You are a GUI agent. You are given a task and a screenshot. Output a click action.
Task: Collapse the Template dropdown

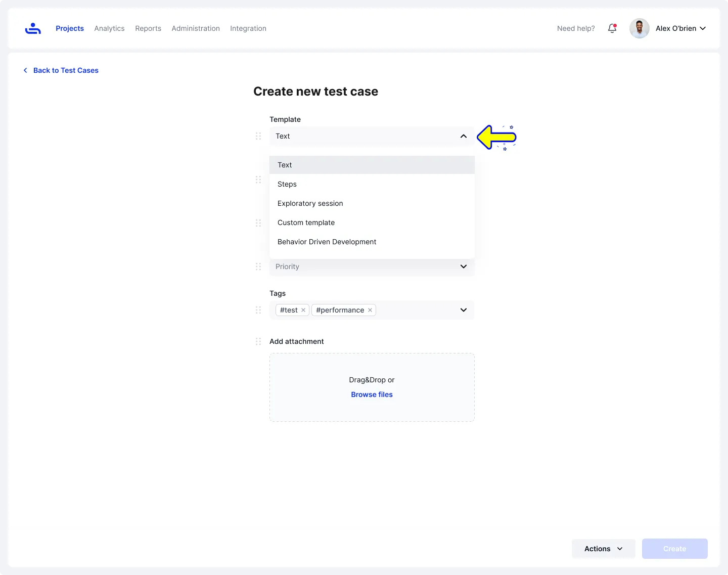click(x=463, y=136)
